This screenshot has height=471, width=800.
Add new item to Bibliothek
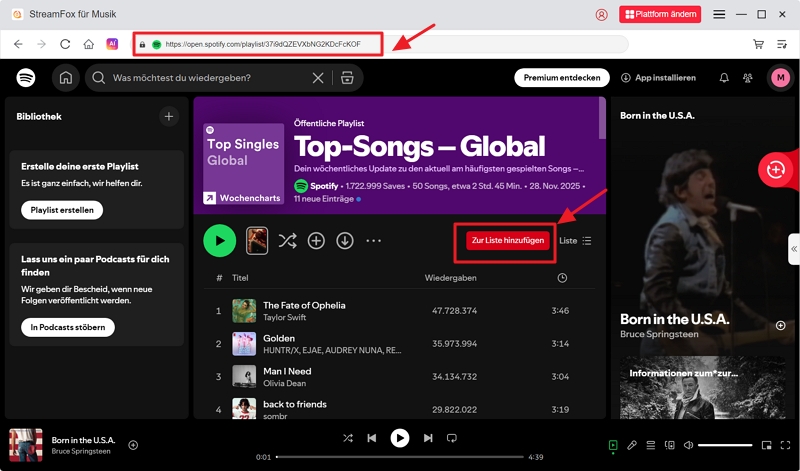[169, 116]
